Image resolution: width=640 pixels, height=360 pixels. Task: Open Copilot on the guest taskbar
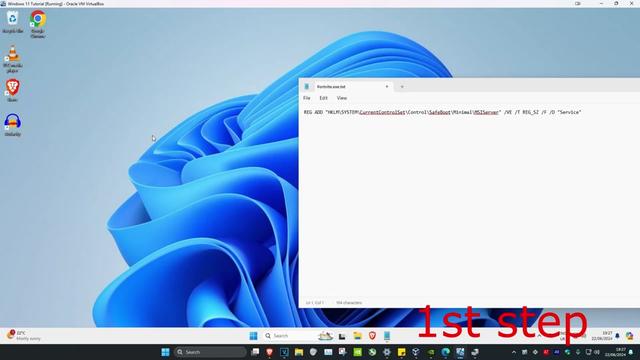coord(630,336)
